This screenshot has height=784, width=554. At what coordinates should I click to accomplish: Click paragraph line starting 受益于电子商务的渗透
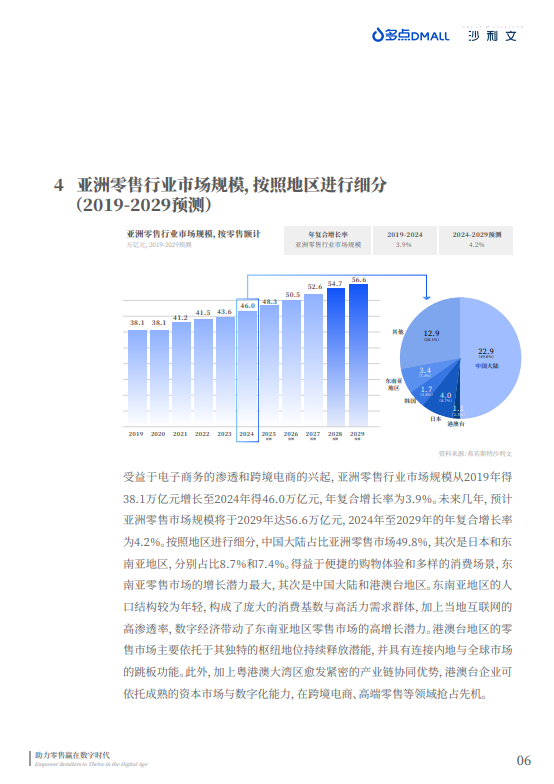pos(318,477)
